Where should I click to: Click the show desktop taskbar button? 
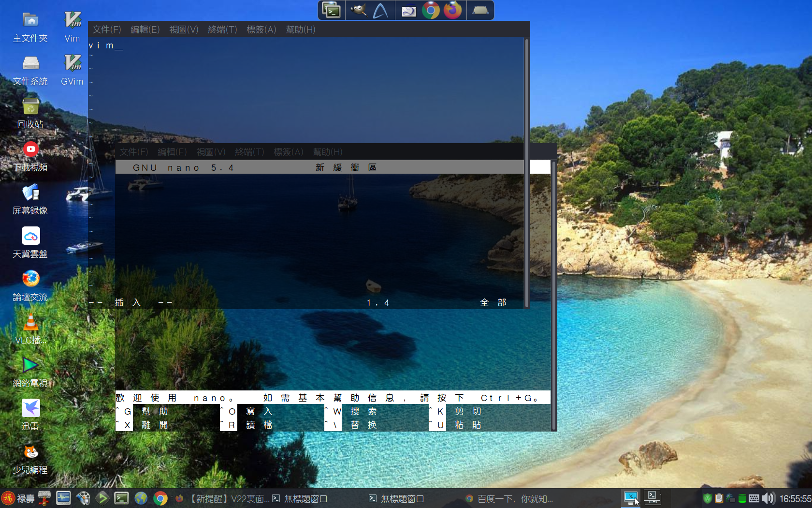point(630,497)
